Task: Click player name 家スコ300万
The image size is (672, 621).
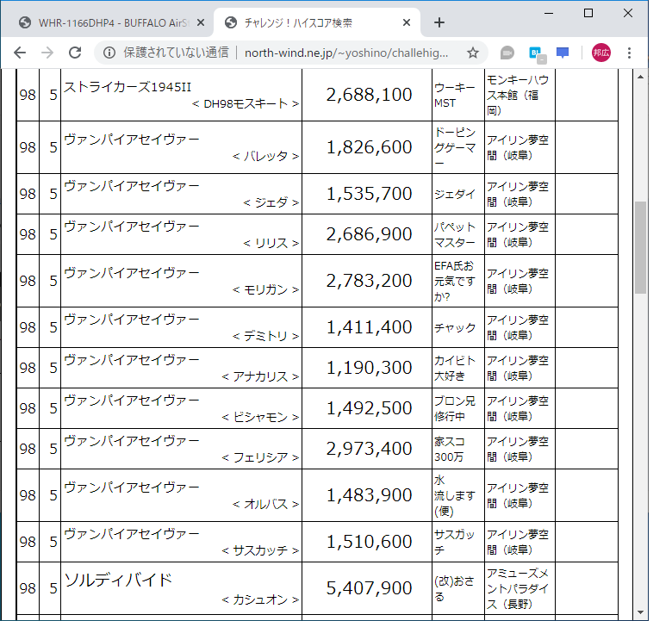Action: tap(449, 449)
